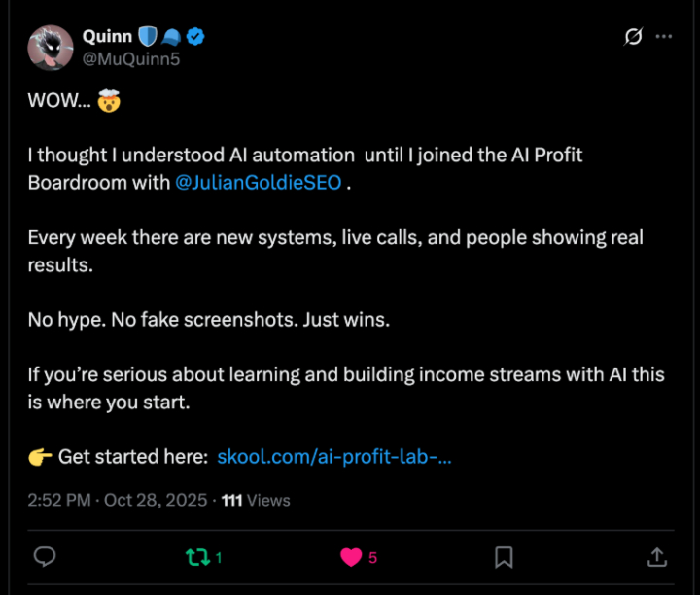Click the like count number 5
This screenshot has height=595, width=700.
373,558
